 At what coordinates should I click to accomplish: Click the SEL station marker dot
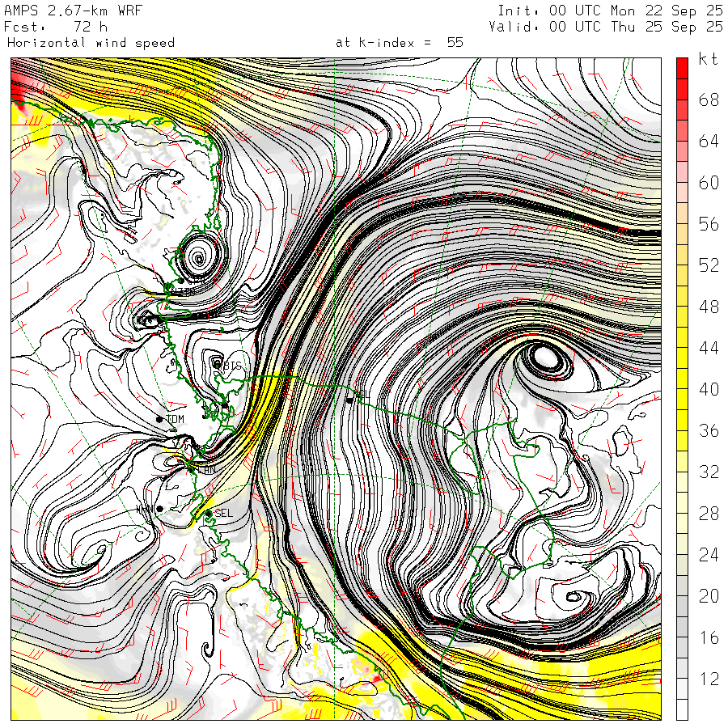[209, 514]
